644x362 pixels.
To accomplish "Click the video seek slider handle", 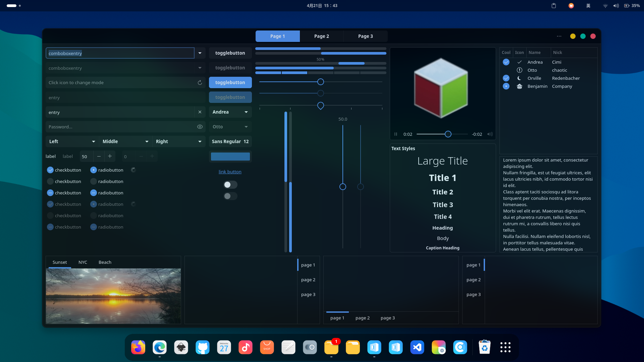I will point(448,134).
